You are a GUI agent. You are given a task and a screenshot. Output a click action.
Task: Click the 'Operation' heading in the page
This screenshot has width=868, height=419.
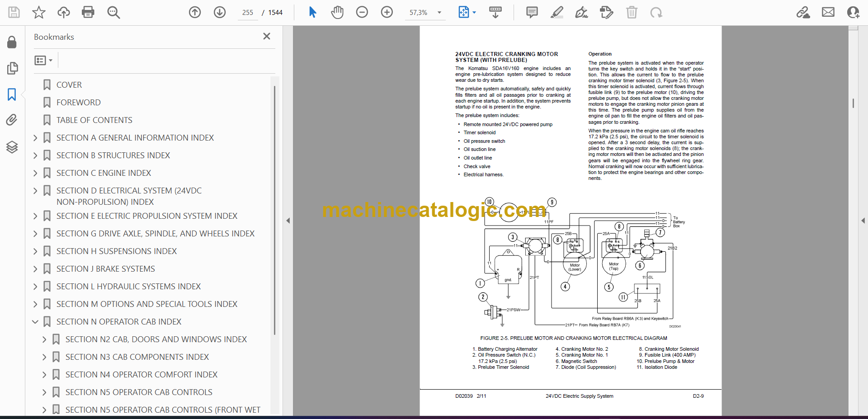[x=599, y=54]
